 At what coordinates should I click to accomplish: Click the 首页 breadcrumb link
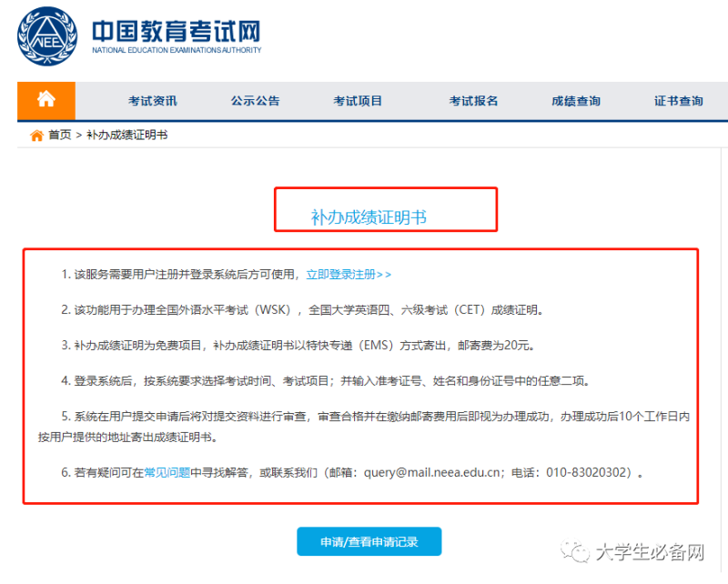(59, 136)
